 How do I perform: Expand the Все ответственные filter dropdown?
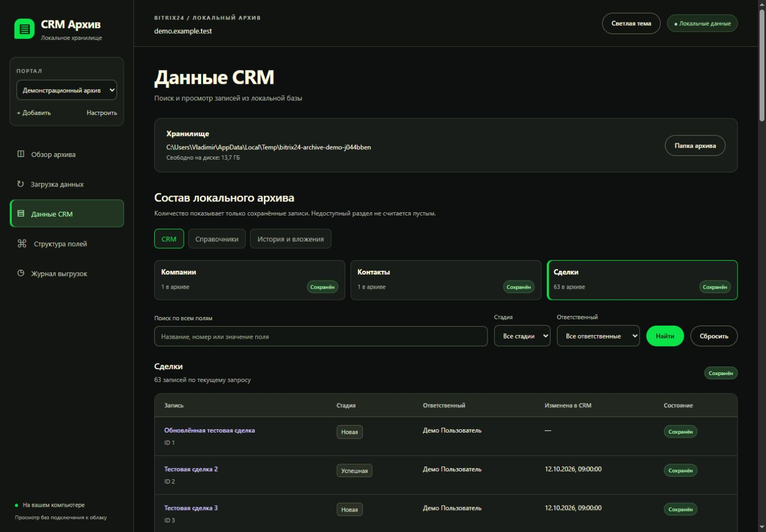(x=598, y=336)
